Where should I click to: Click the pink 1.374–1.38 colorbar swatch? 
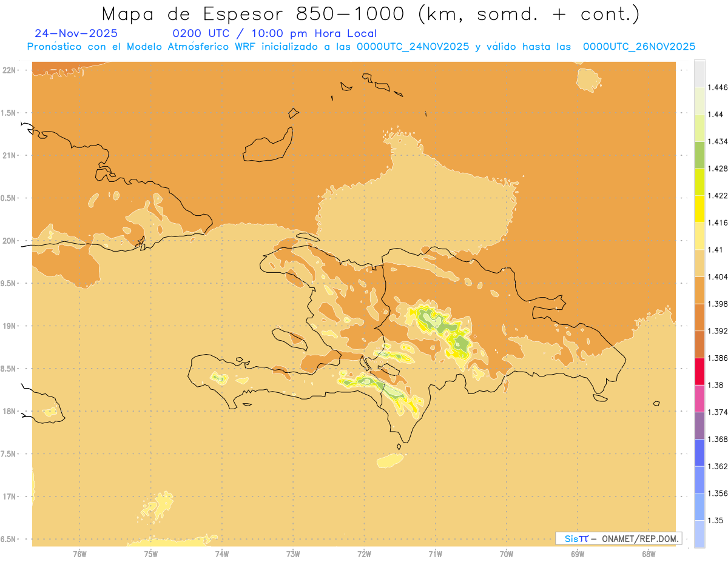[699, 398]
